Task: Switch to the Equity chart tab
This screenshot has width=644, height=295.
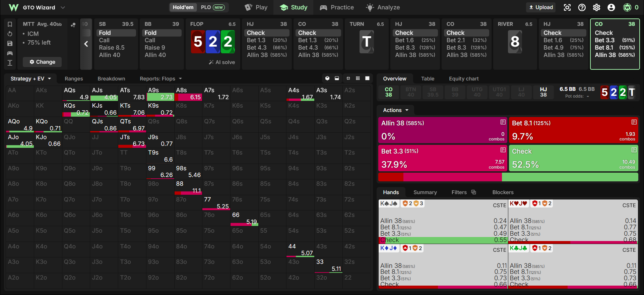Action: pos(464,79)
